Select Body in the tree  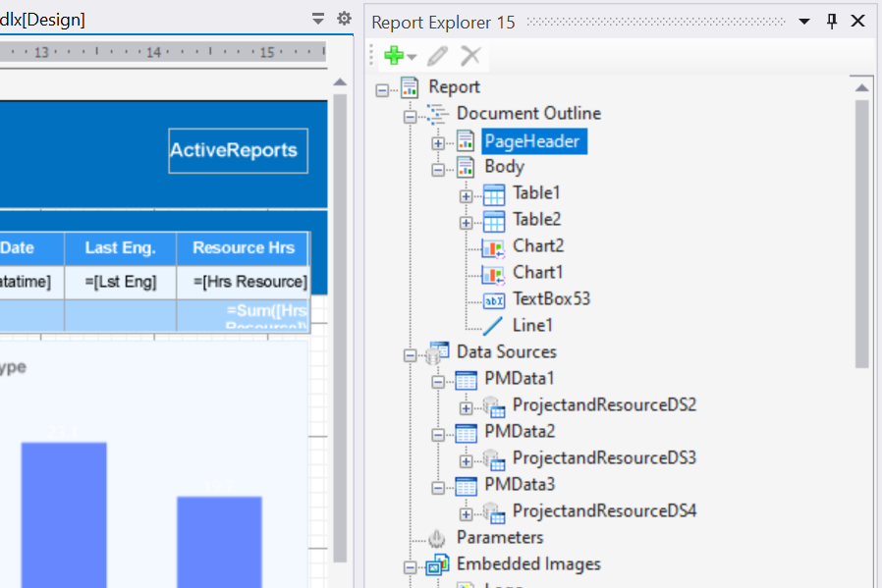click(x=505, y=167)
